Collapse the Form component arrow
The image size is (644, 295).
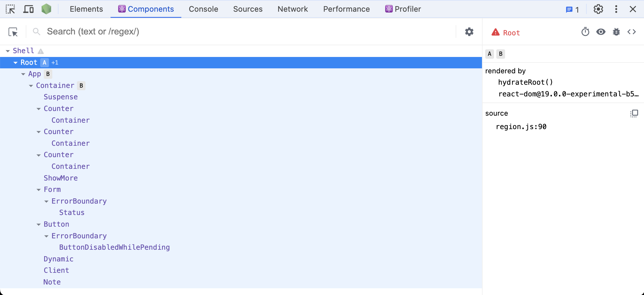click(39, 190)
